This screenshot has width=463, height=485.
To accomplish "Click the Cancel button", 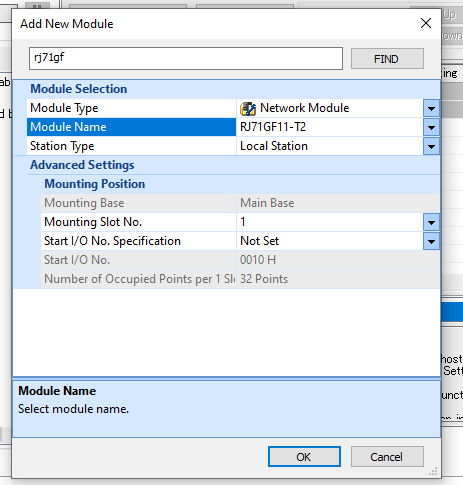I will point(387,457).
